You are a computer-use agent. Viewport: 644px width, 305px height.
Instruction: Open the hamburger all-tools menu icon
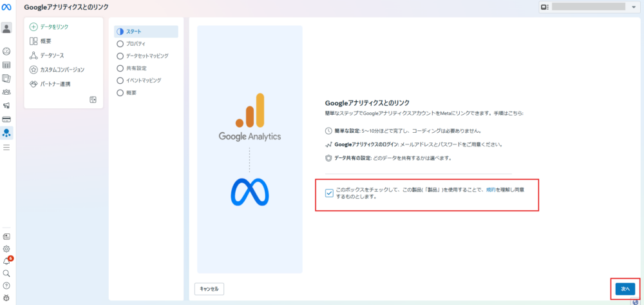point(6,147)
